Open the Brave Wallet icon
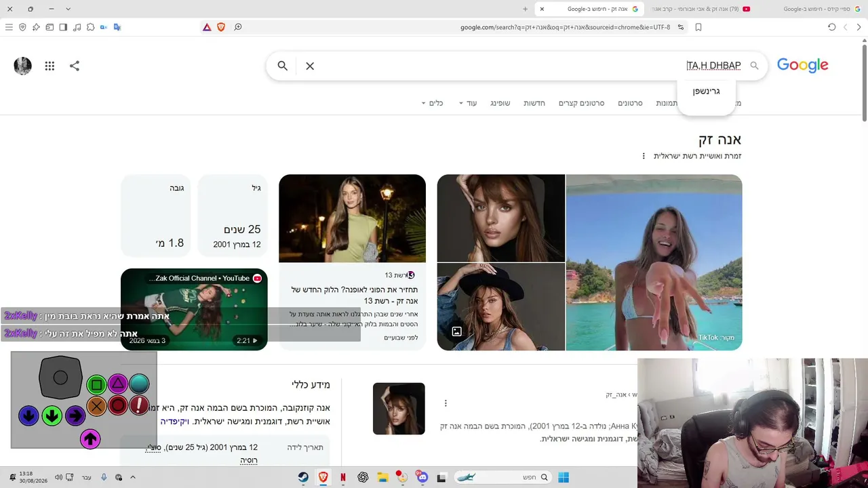This screenshot has width=868, height=488. [50, 27]
